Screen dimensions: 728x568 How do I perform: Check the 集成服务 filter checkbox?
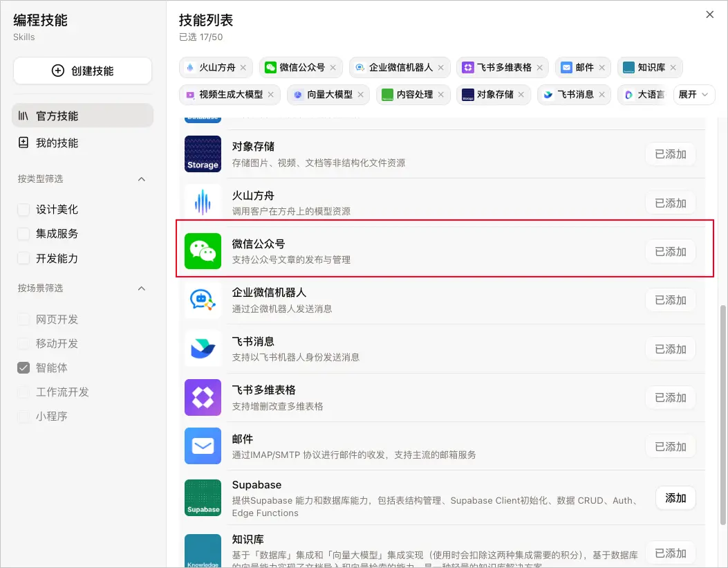[x=24, y=234]
